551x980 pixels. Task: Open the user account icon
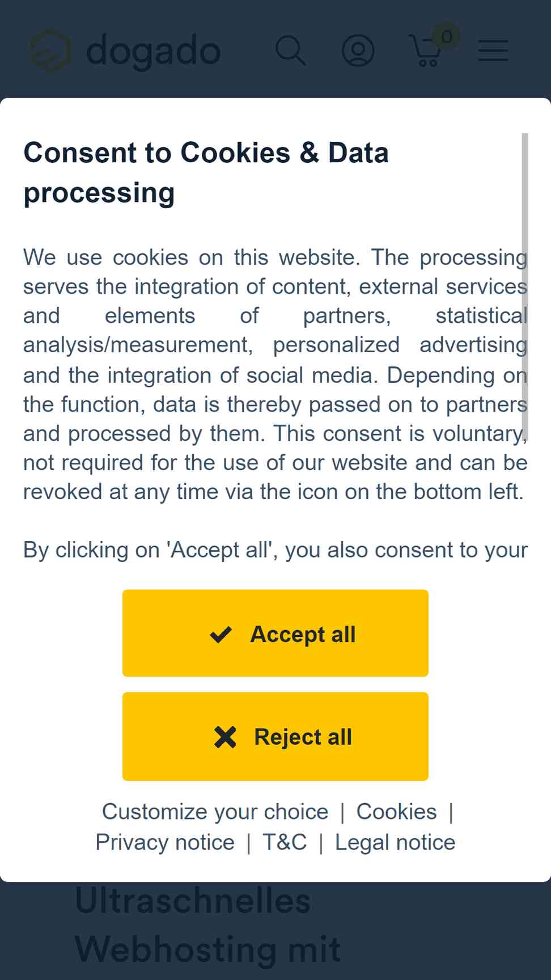pyautogui.click(x=358, y=51)
